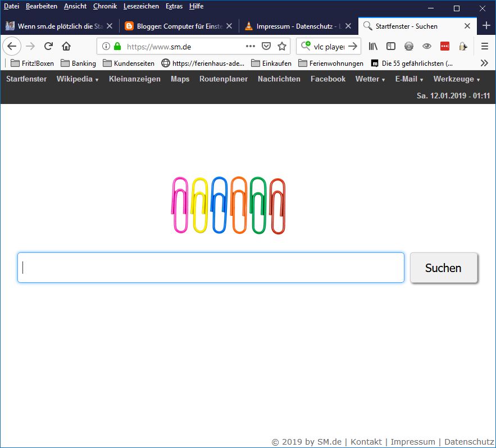Open the browser home page
Viewport: 496px width, 448px height.
coord(66,46)
